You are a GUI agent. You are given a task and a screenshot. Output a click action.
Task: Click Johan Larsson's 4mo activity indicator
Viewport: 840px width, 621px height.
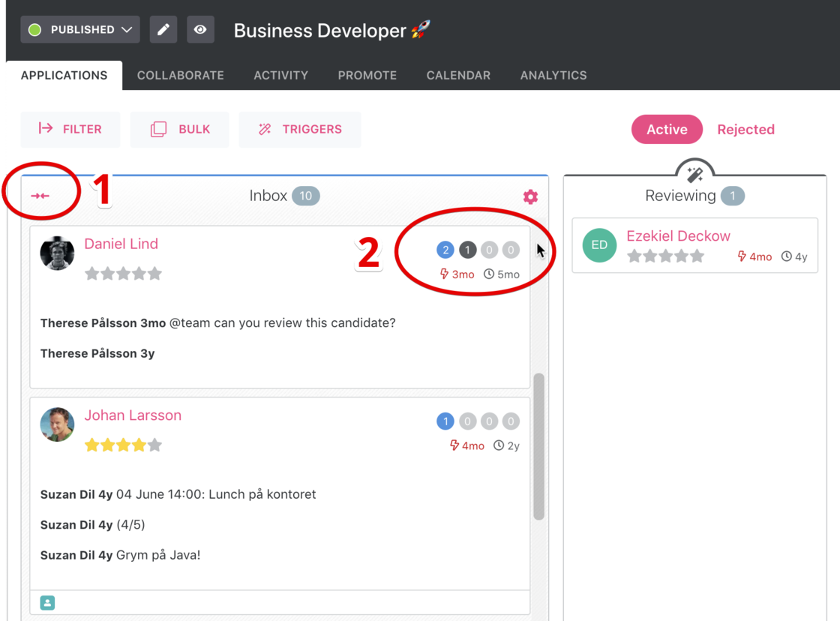(x=467, y=445)
